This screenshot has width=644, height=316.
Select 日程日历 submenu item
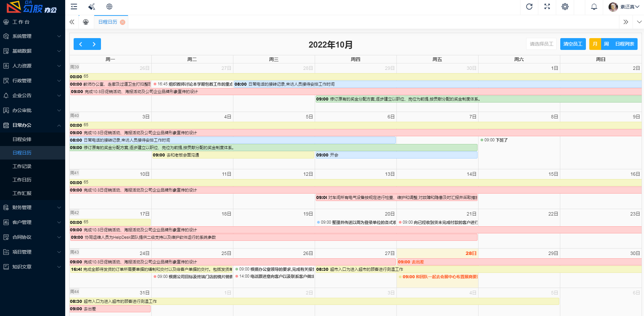(x=32, y=153)
